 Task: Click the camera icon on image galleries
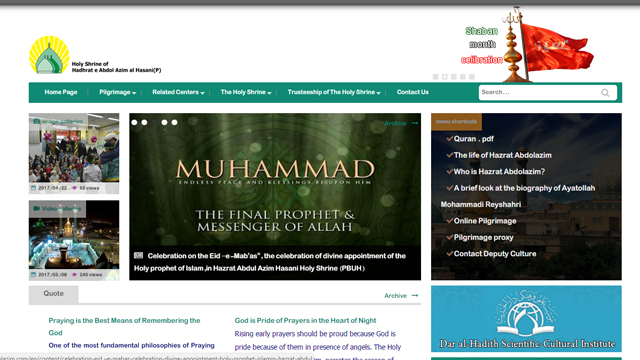(37, 121)
